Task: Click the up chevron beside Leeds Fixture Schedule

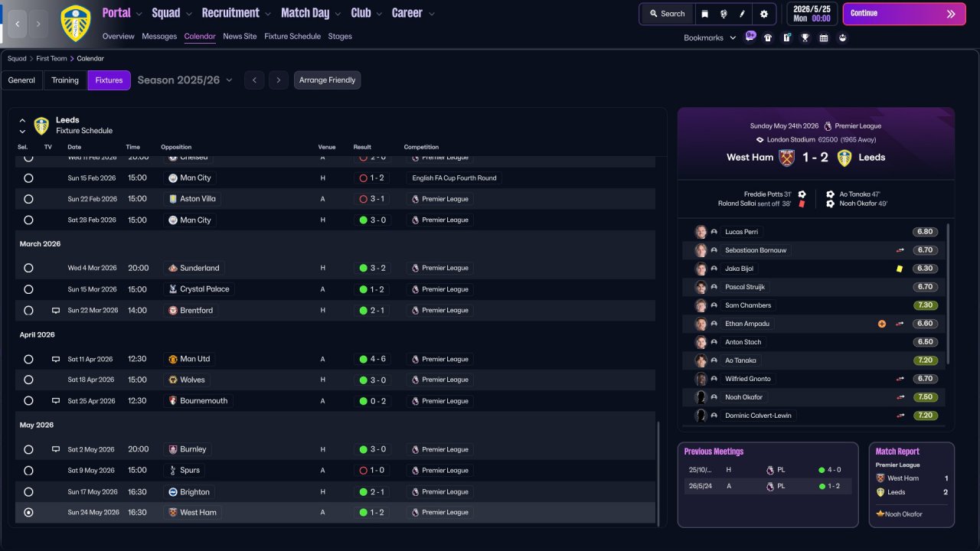Action: point(22,120)
